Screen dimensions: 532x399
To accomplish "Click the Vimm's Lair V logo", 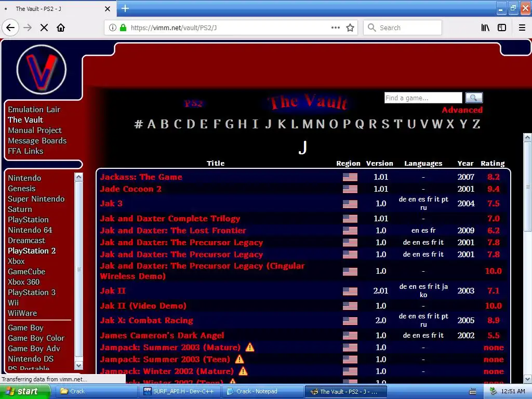I will (42, 70).
